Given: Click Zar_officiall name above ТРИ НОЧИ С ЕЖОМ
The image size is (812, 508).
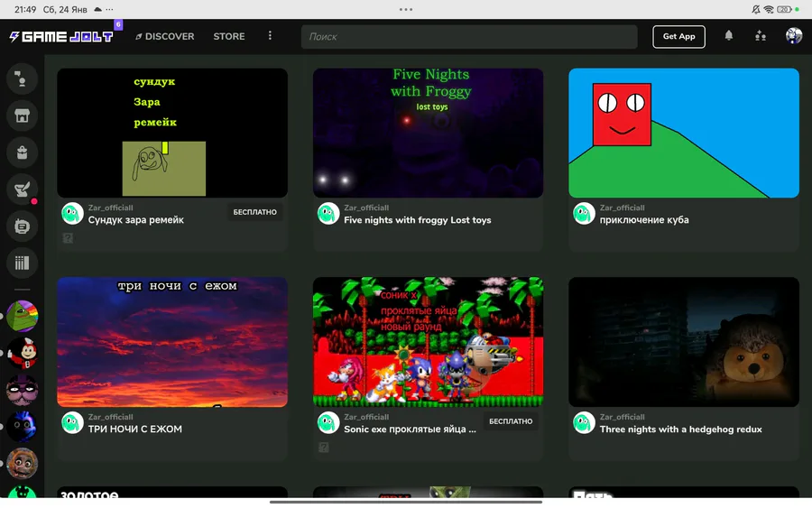Looking at the screenshot, I should click(x=110, y=417).
